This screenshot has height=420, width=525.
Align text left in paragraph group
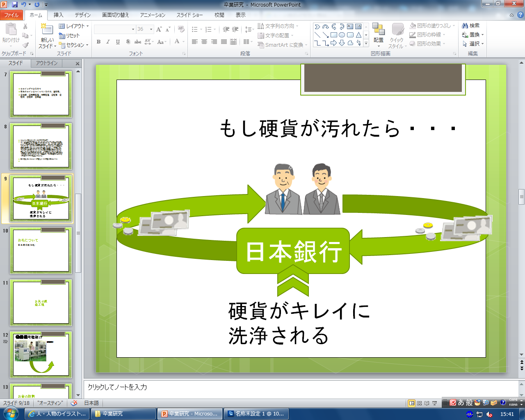point(195,42)
